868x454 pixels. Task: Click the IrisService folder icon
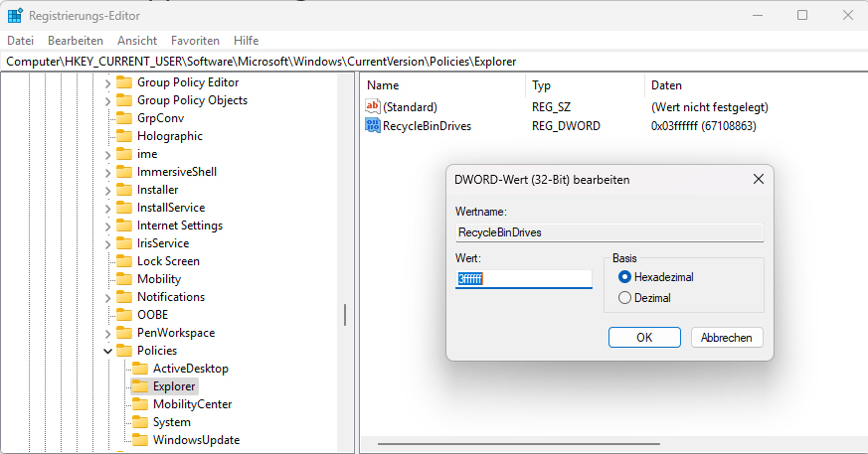click(124, 243)
